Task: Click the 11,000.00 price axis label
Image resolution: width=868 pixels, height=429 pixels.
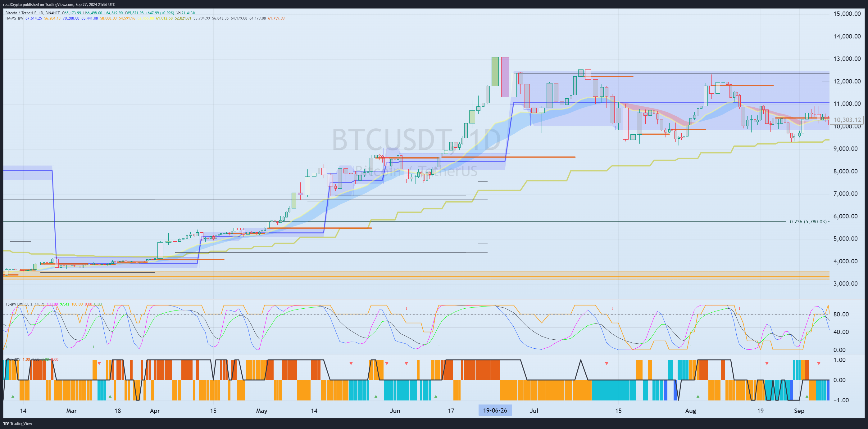Action: pos(847,104)
